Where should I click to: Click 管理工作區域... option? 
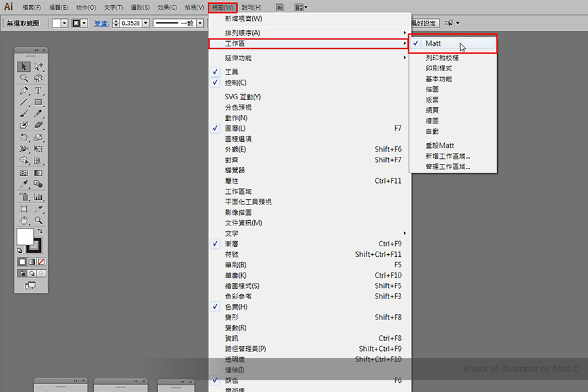tap(448, 167)
